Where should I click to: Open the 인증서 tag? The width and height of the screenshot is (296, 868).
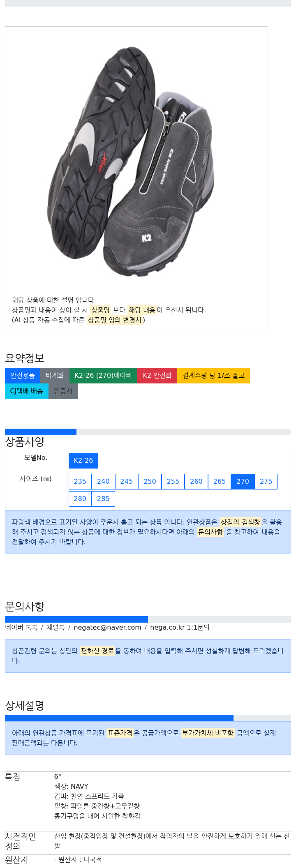point(63,391)
